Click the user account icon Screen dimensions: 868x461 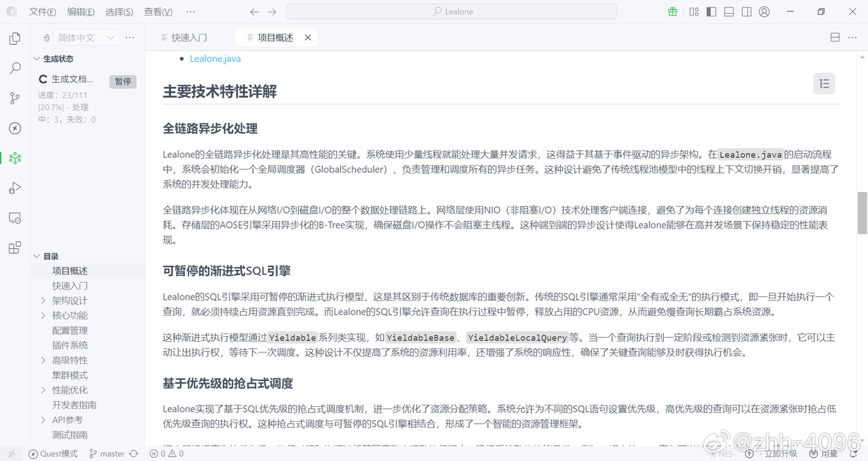click(764, 12)
